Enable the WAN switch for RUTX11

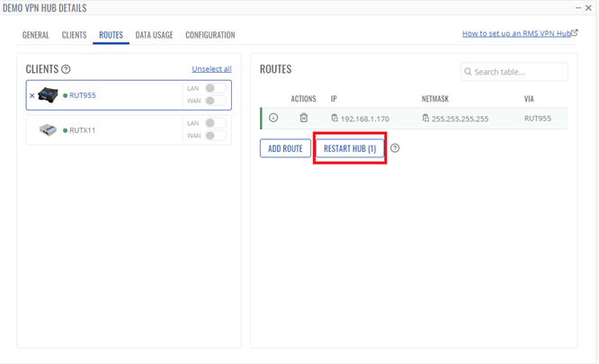(x=215, y=136)
